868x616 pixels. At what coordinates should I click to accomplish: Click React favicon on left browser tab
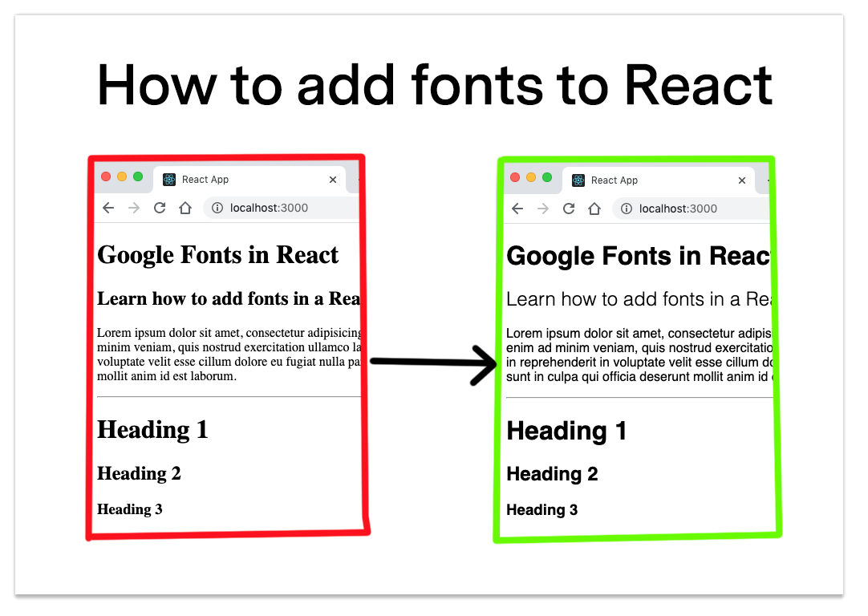[169, 180]
